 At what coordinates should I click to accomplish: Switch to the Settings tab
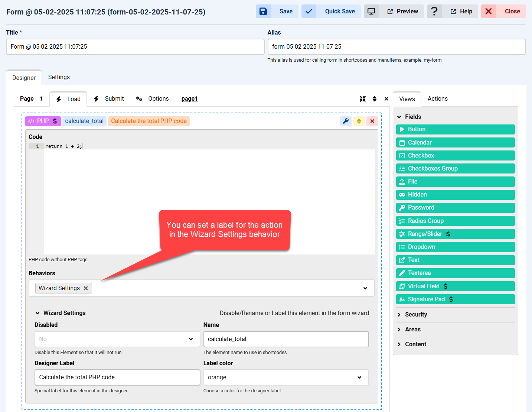(x=59, y=77)
